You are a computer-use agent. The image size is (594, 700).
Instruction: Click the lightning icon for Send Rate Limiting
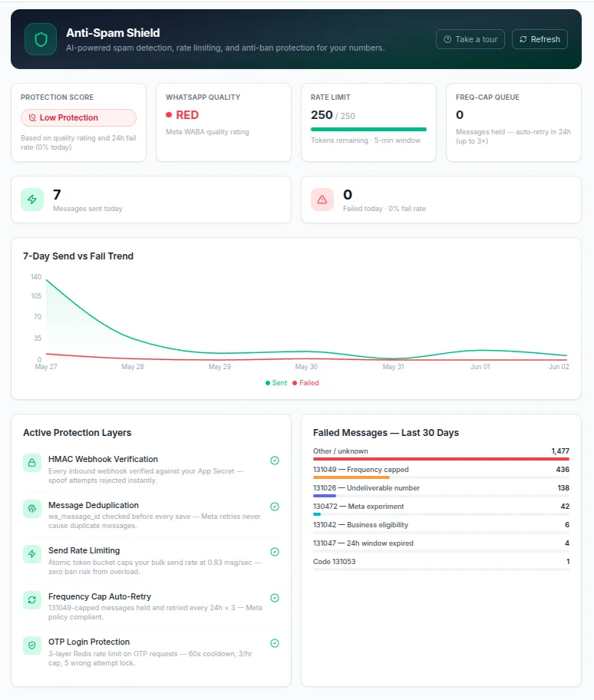pos(32,554)
